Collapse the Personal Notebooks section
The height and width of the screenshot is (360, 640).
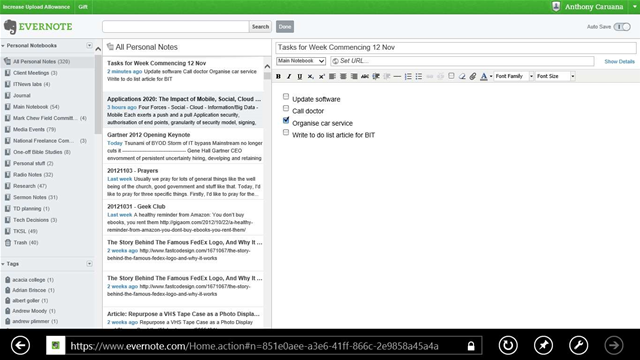[3, 46]
